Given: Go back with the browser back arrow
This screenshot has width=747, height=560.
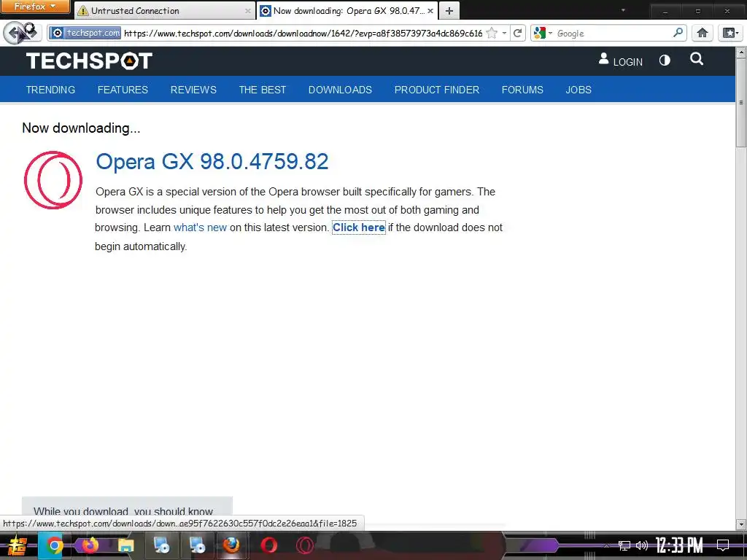Looking at the screenshot, I should (x=15, y=33).
